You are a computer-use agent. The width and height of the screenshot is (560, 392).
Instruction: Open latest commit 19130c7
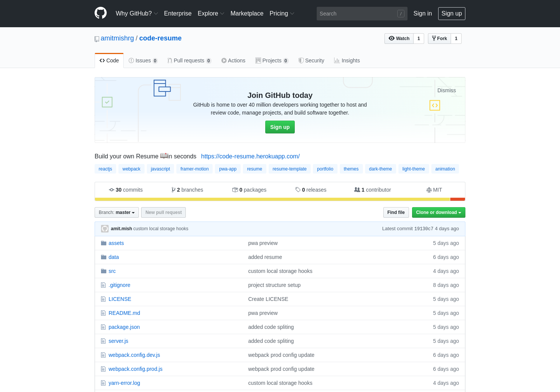click(x=424, y=229)
